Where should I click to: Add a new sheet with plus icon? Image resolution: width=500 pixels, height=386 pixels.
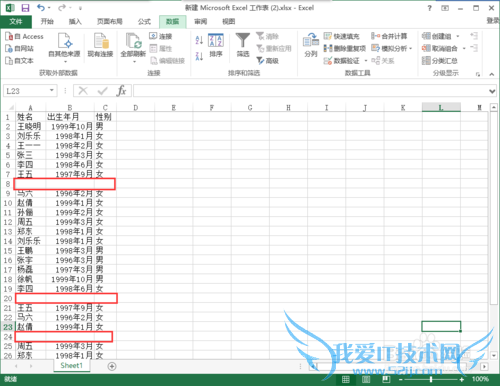(x=112, y=366)
